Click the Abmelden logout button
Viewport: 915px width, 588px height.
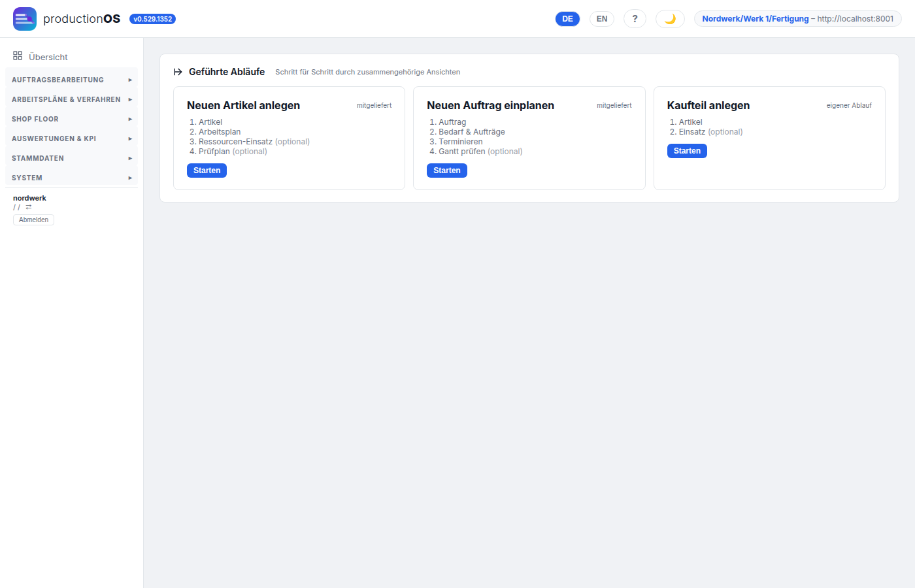33,220
